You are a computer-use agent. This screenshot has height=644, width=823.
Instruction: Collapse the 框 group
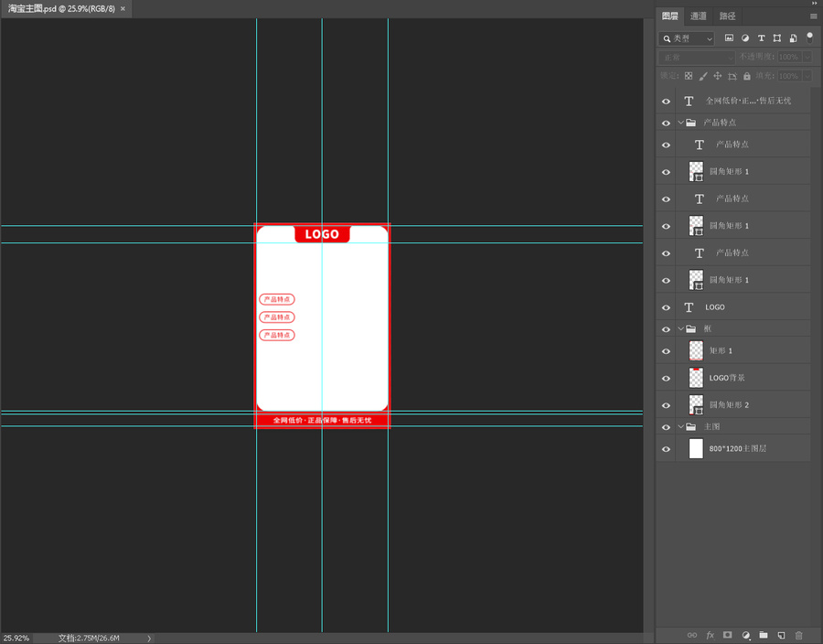click(680, 329)
